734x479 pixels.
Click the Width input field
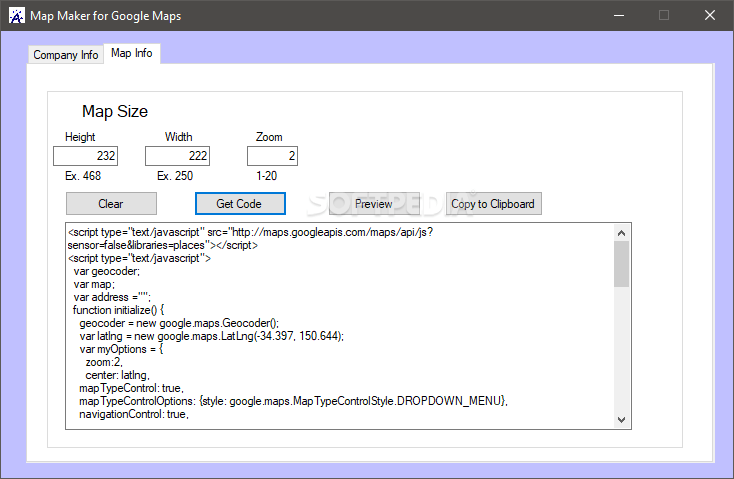coord(177,156)
